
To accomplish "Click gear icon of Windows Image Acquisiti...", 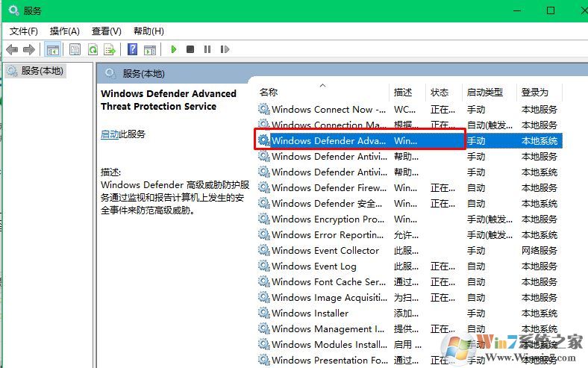I will [x=264, y=298].
